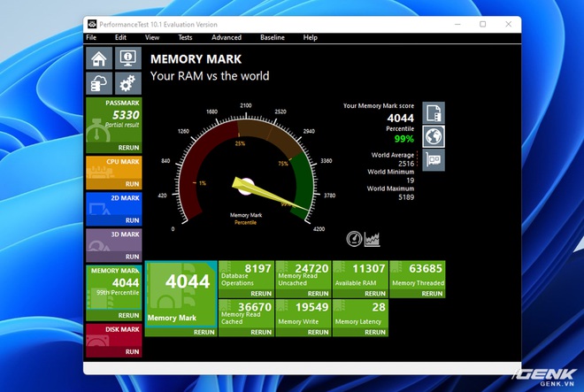The image size is (584, 392).
Task: Open the Advanced menu
Action: tap(227, 37)
